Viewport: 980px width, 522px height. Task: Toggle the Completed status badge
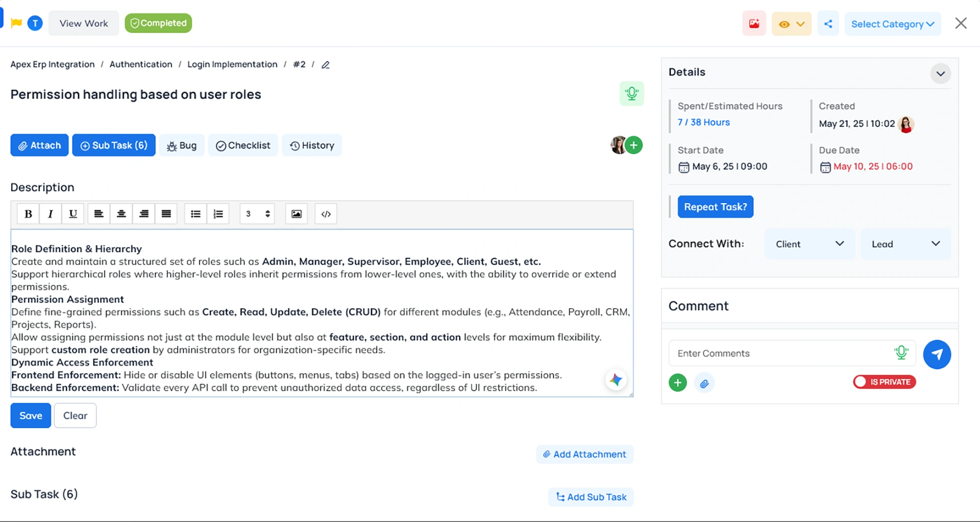coord(158,23)
